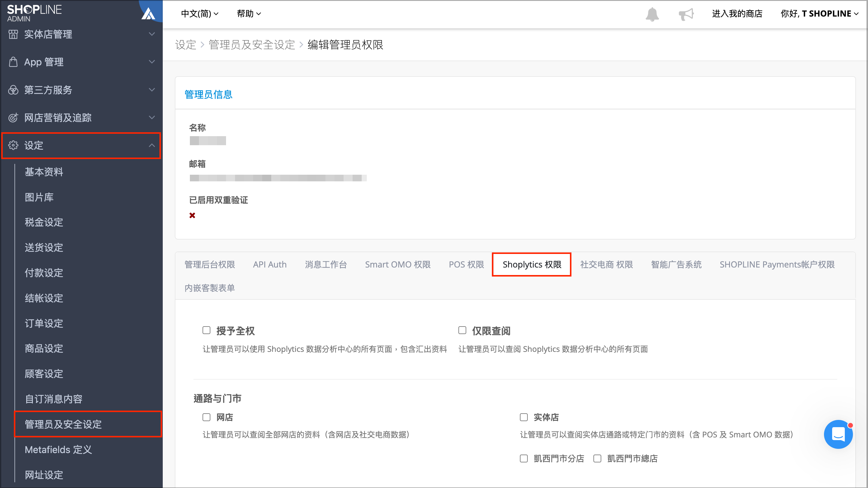Expand the 实体店管理 menu chevron

click(152, 34)
